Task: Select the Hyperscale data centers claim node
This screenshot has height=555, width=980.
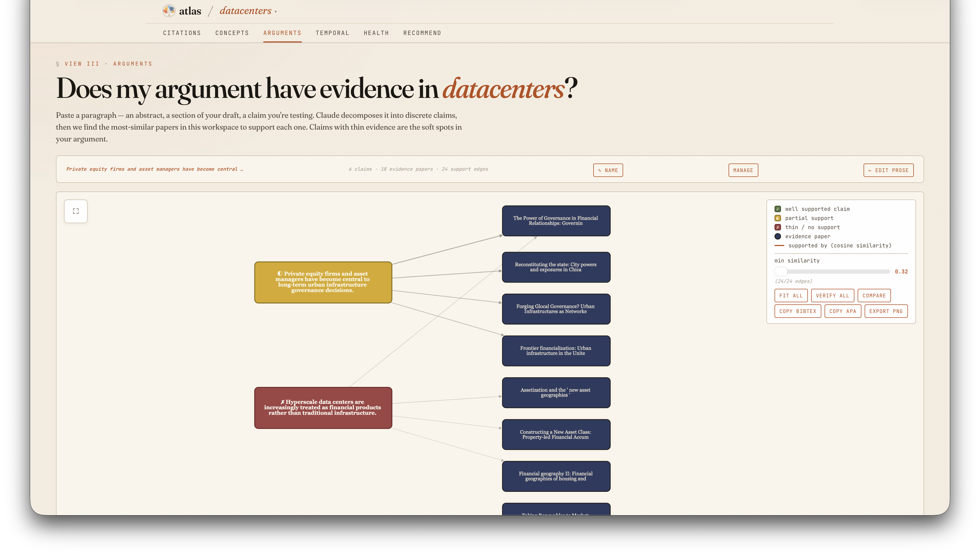Action: (323, 407)
